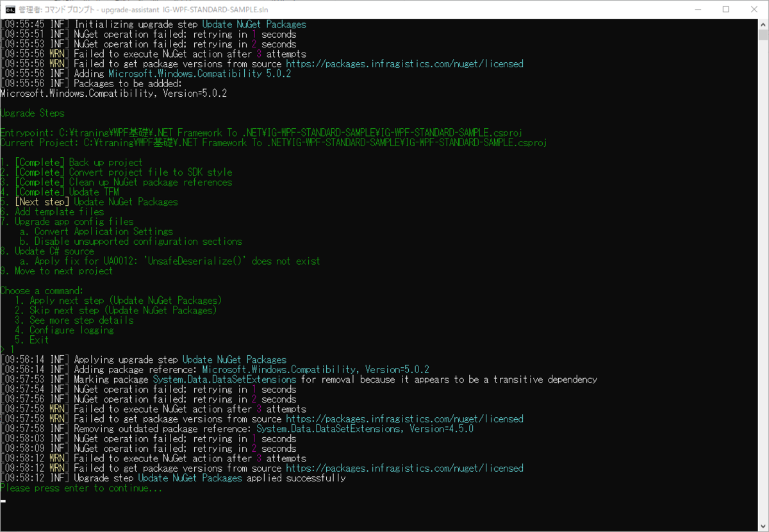This screenshot has width=769, height=532.
Task: Click infragistics URL in 09:57:58 warning line
Action: (404, 419)
